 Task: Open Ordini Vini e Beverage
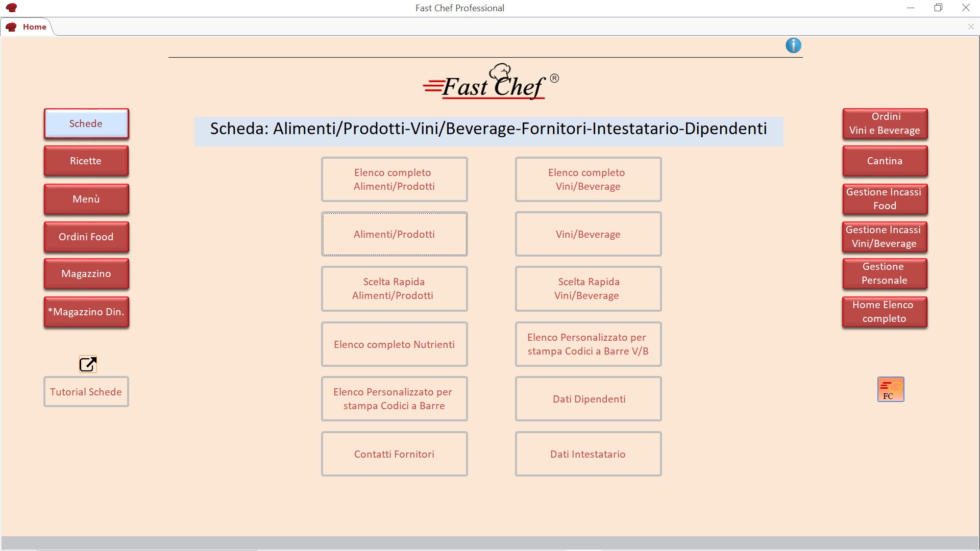pos(885,123)
